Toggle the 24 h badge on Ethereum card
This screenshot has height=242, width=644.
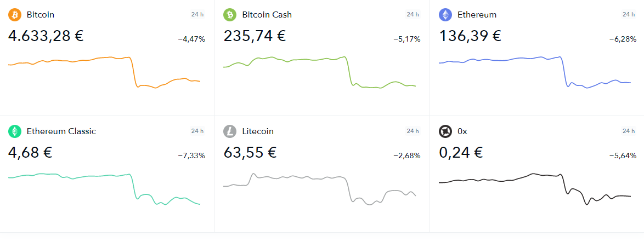(x=629, y=14)
